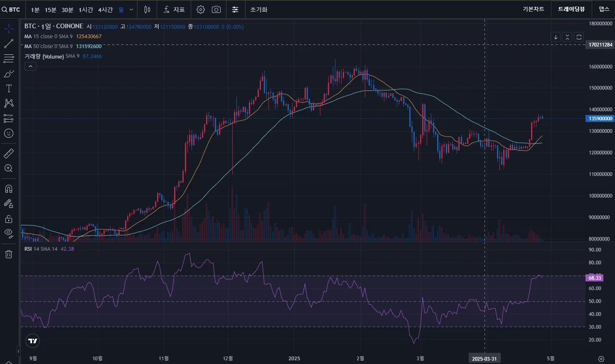615x364 pixels.
Task: Click the maximize pane square button
Action: coord(579,37)
